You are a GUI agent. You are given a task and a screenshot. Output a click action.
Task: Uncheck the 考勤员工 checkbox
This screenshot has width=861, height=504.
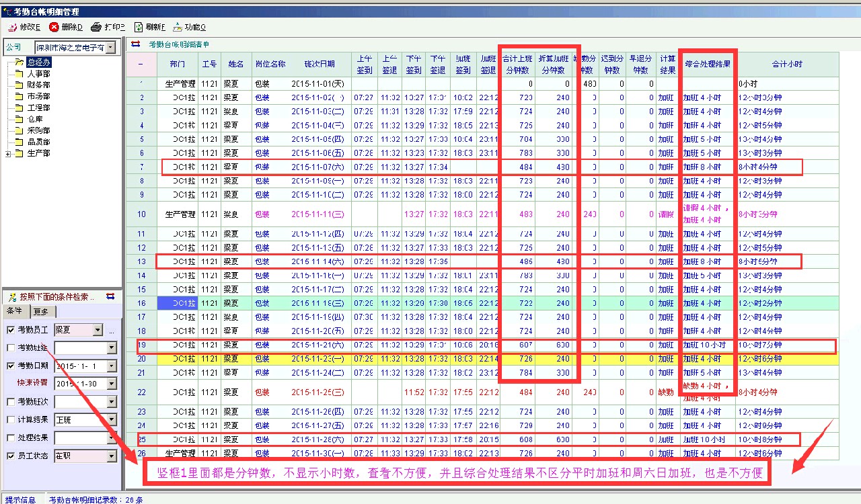pos(10,330)
